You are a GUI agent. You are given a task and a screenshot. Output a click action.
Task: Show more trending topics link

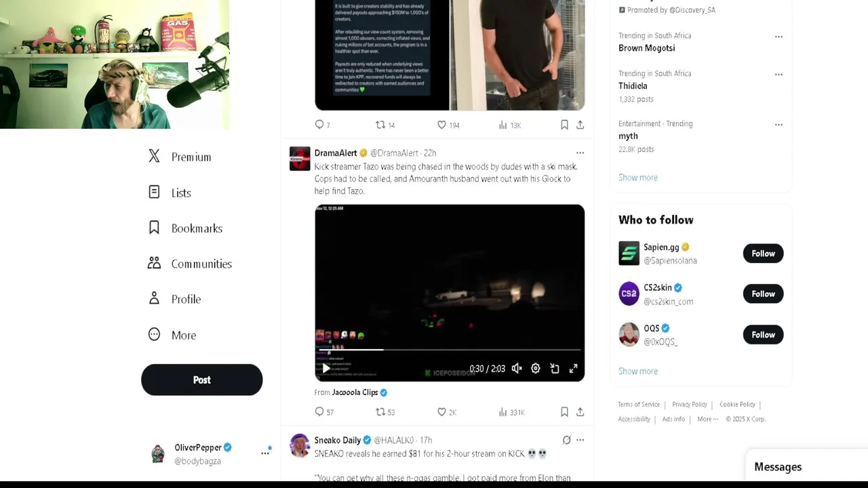point(638,178)
